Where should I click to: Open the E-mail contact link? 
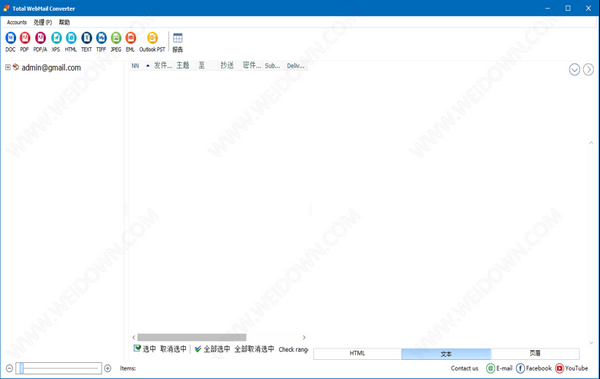[x=499, y=368]
